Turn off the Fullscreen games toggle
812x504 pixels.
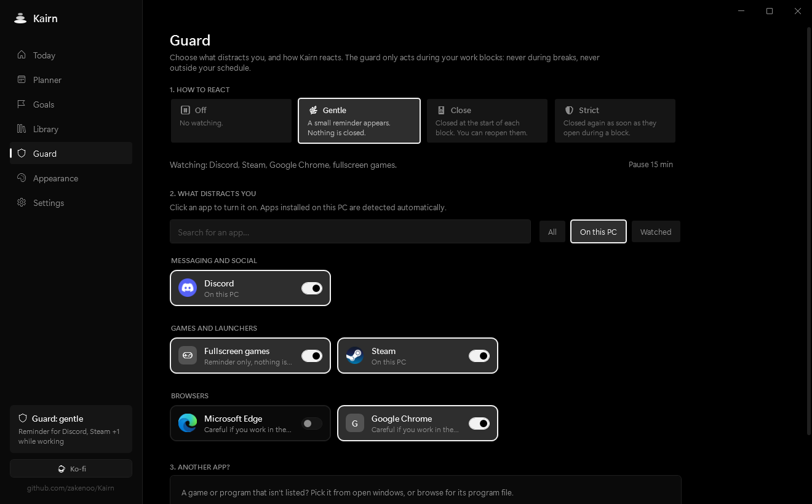tap(312, 356)
